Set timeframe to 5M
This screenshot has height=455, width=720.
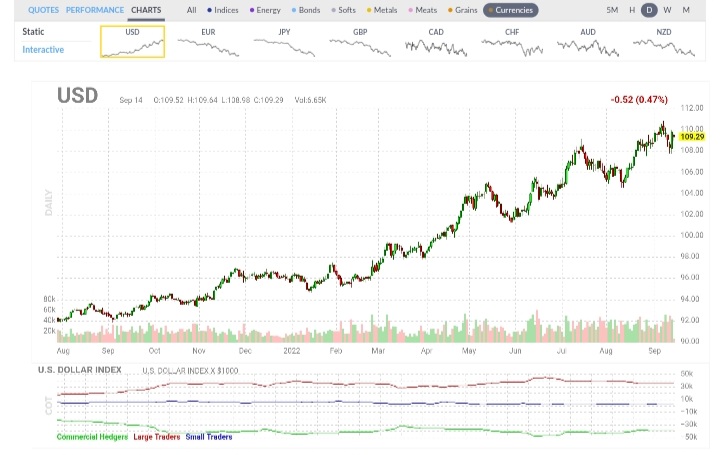(612, 10)
